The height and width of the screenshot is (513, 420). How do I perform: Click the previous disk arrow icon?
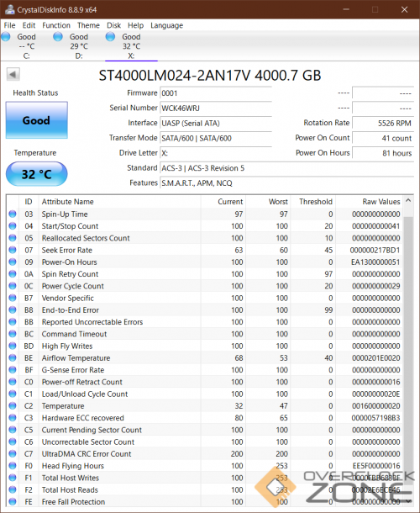tap(13, 74)
